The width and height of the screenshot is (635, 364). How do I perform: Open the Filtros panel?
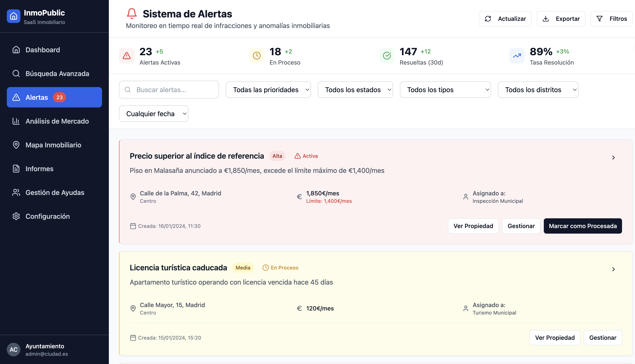tap(611, 18)
